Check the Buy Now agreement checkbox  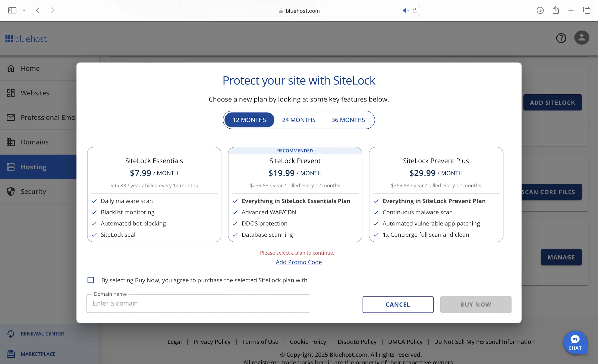(x=91, y=280)
